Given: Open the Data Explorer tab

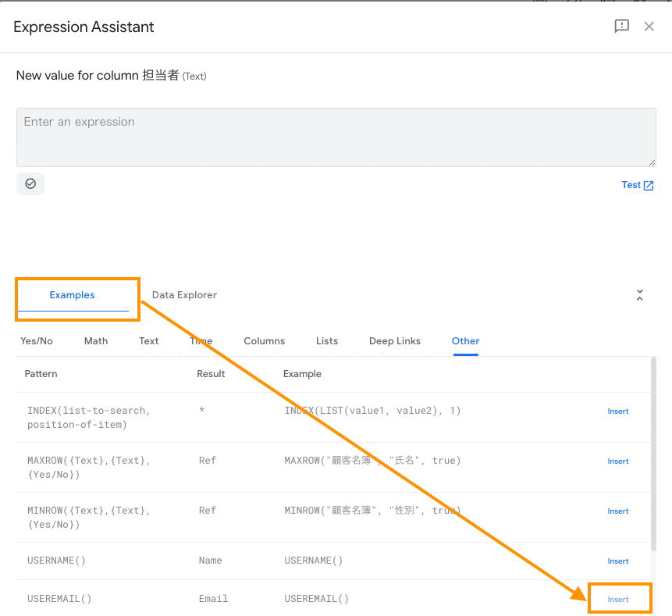Looking at the screenshot, I should [x=184, y=295].
